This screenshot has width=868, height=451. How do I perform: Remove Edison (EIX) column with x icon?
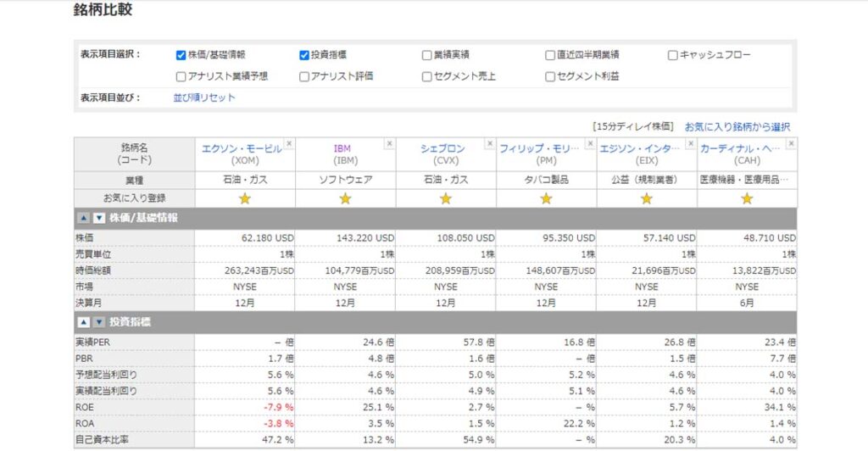(691, 143)
